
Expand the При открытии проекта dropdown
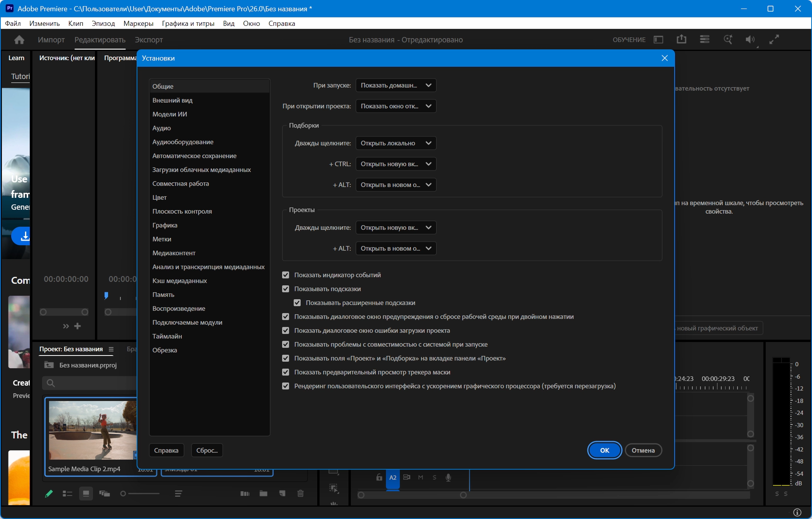396,106
